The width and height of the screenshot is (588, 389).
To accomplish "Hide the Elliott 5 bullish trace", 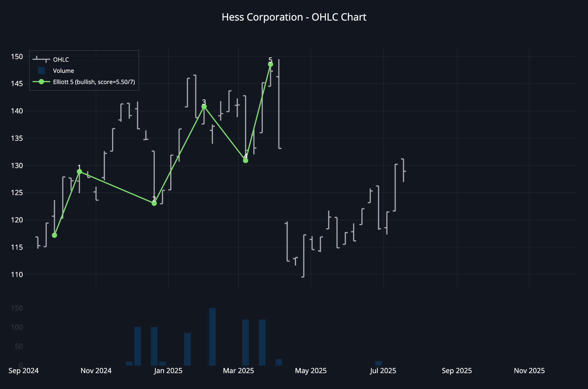I will [x=94, y=82].
